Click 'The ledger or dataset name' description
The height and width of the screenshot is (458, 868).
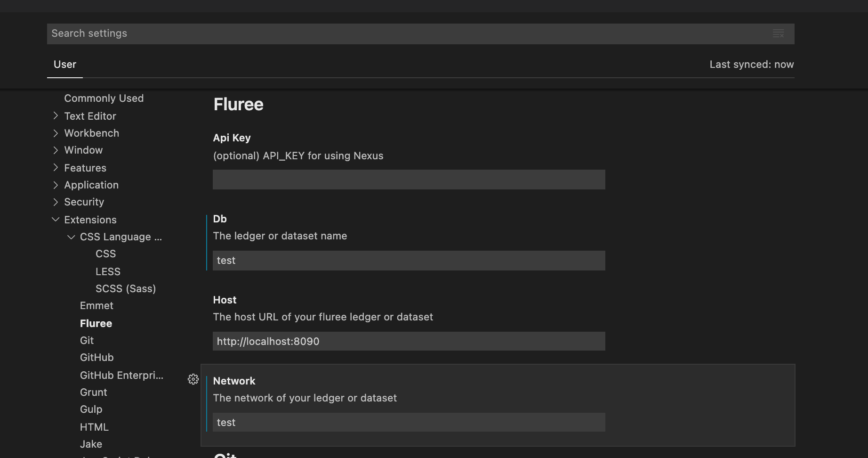pos(280,236)
